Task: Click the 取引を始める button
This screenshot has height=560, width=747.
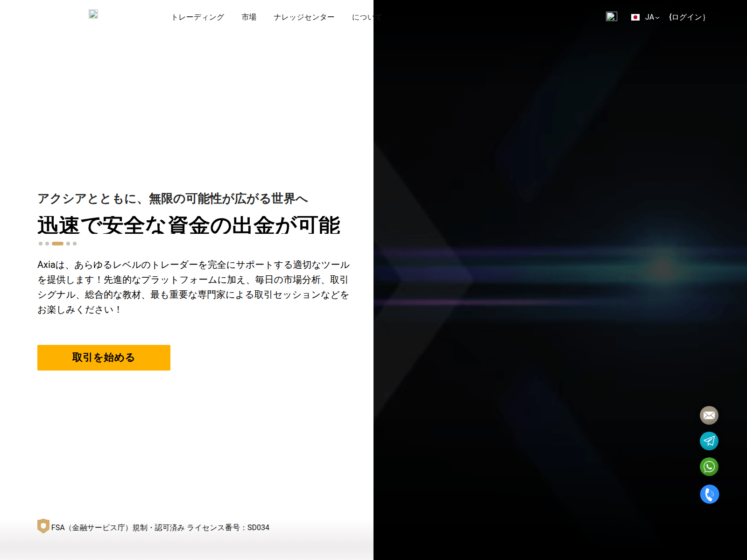Action: (104, 357)
